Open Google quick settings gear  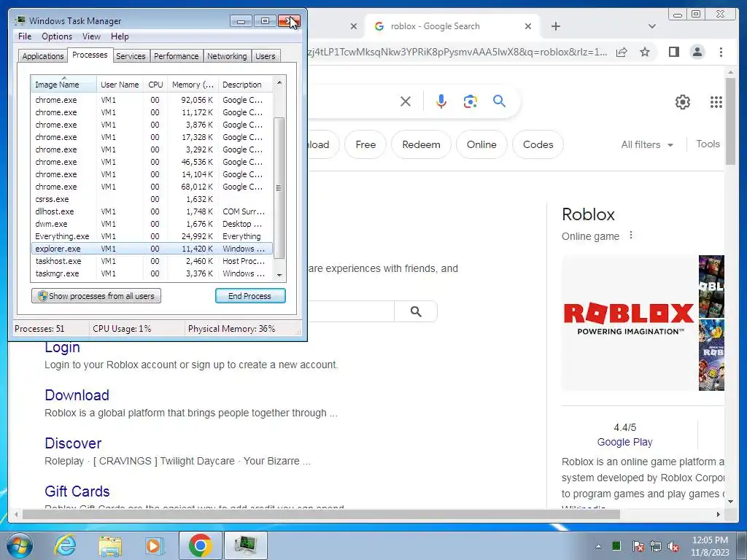pyautogui.click(x=683, y=102)
